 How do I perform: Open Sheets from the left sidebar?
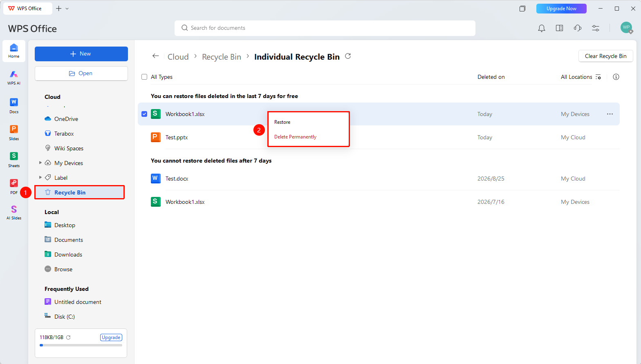click(x=14, y=159)
